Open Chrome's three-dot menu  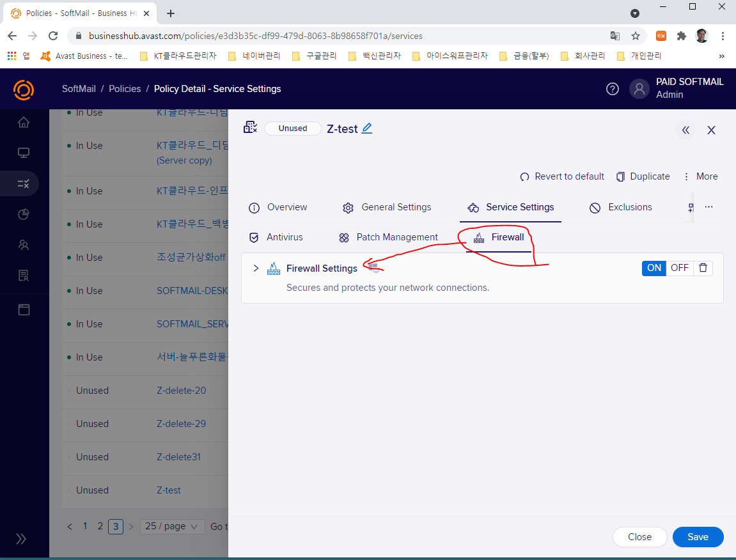click(723, 36)
